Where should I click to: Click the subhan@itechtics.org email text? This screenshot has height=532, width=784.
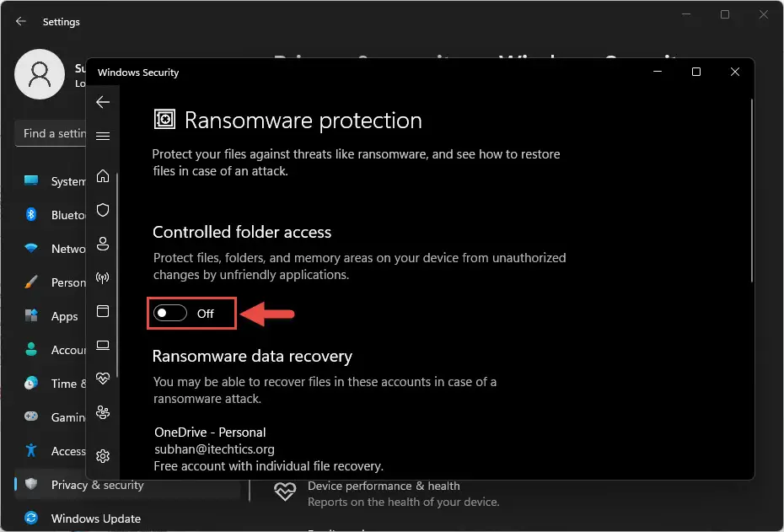click(214, 449)
